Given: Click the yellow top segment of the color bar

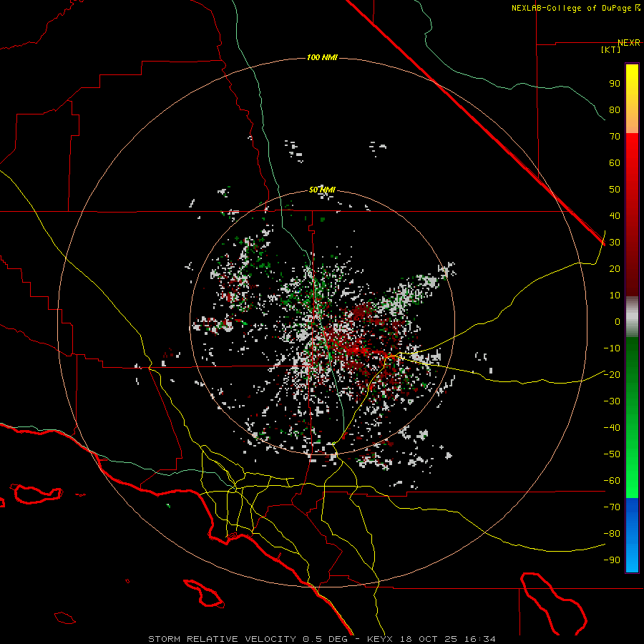Looking at the screenshot, I should click(x=632, y=99).
